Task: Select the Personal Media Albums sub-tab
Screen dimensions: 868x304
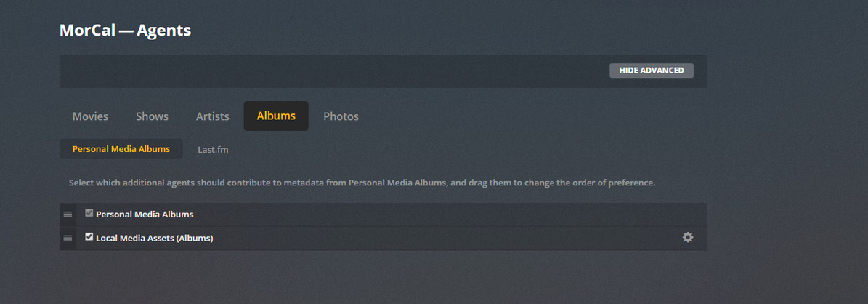Action: (x=121, y=149)
